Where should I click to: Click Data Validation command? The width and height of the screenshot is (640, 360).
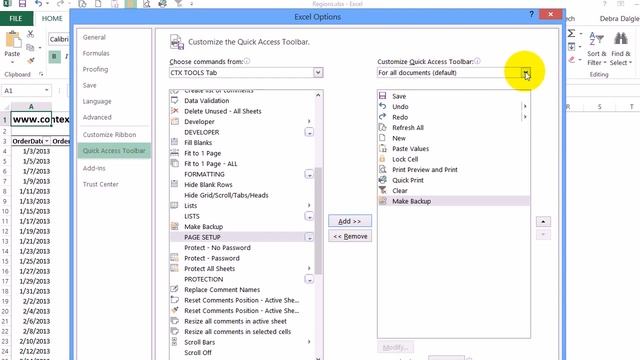coord(242,100)
